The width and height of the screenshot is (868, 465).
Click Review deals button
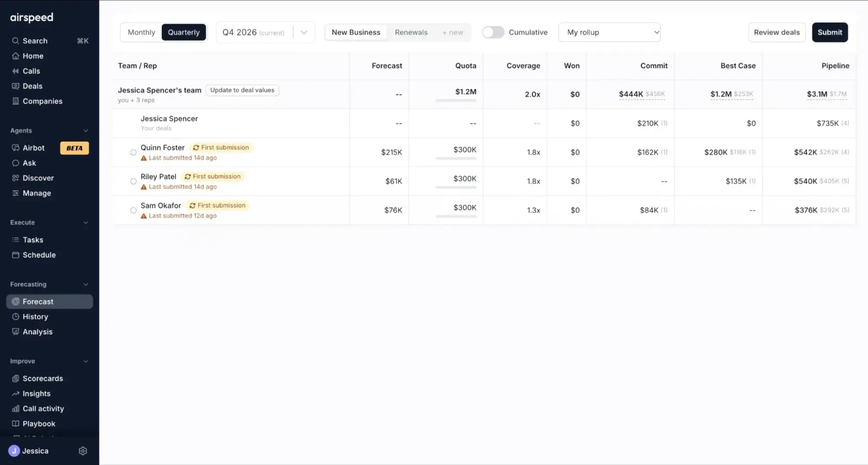click(776, 33)
